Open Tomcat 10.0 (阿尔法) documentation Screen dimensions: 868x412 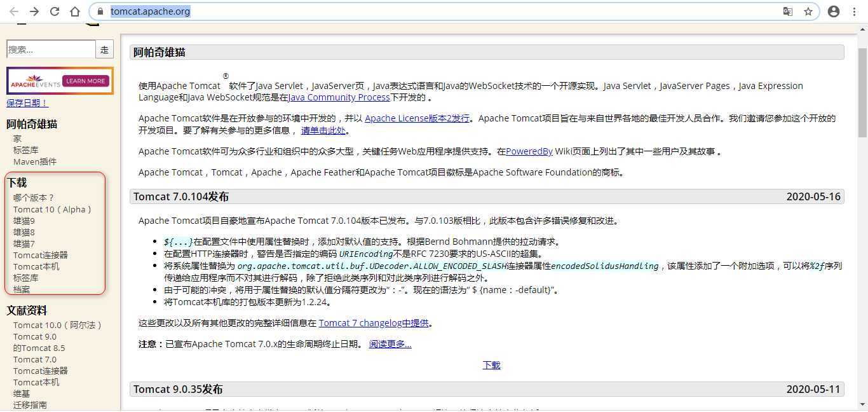coord(58,325)
